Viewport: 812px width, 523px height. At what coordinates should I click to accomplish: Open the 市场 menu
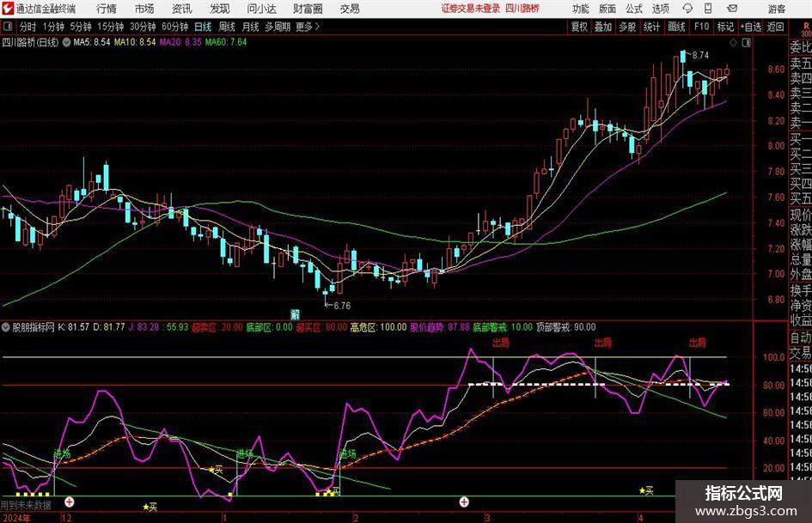[x=144, y=9]
